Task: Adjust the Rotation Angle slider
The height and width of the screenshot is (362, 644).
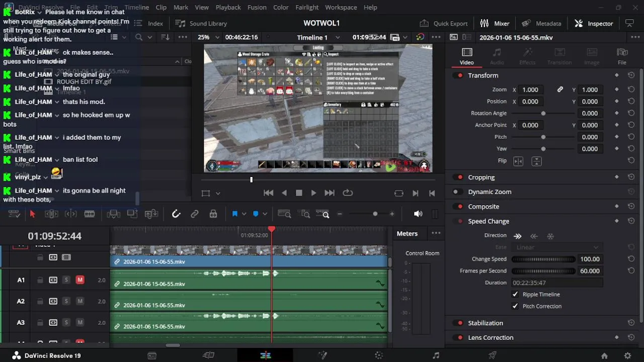Action: (x=543, y=114)
